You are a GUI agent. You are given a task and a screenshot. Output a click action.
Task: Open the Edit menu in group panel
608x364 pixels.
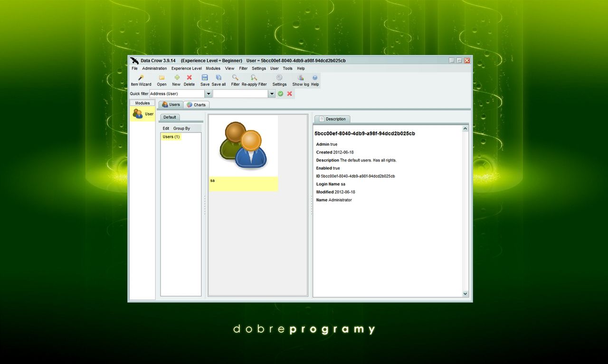point(166,129)
